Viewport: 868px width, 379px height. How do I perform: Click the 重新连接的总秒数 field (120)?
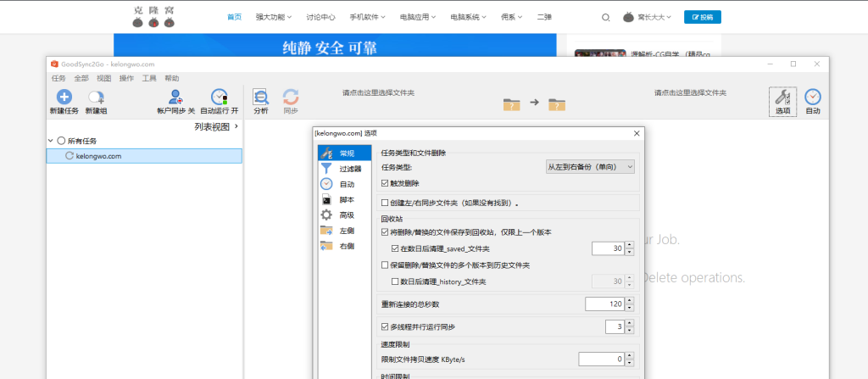[x=605, y=304]
